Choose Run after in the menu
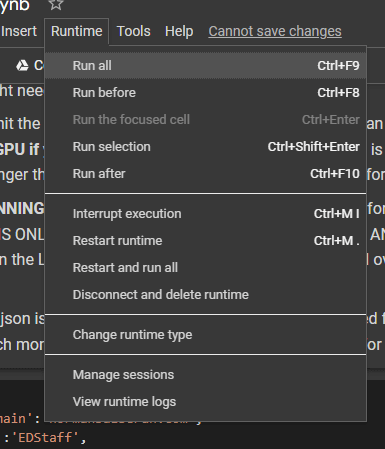 (x=206, y=174)
